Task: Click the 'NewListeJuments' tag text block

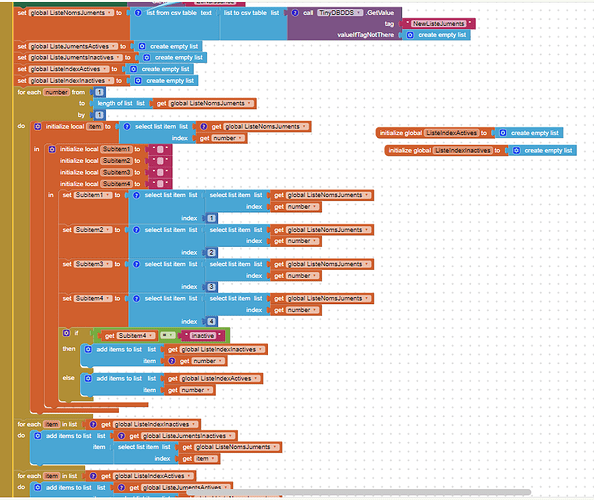Action: pos(438,24)
